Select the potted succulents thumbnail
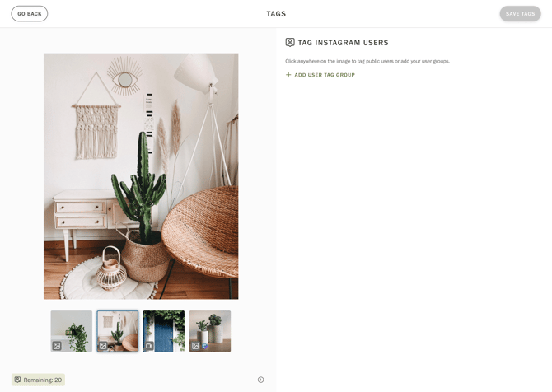Image resolution: width=552 pixels, height=392 pixels. click(210, 331)
